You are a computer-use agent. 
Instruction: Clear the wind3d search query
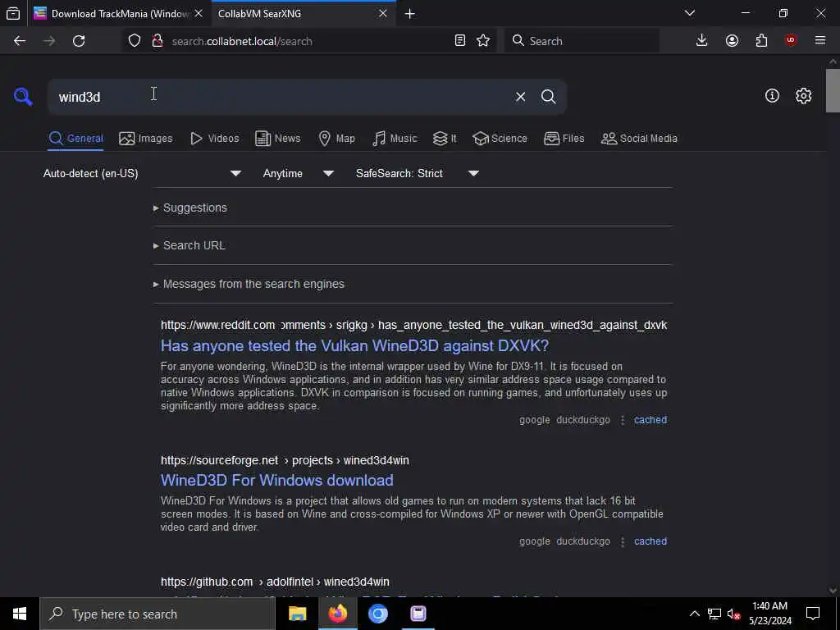[x=520, y=97]
